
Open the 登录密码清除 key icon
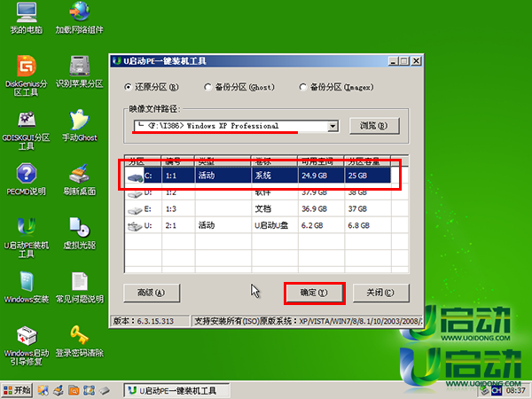tap(80, 341)
